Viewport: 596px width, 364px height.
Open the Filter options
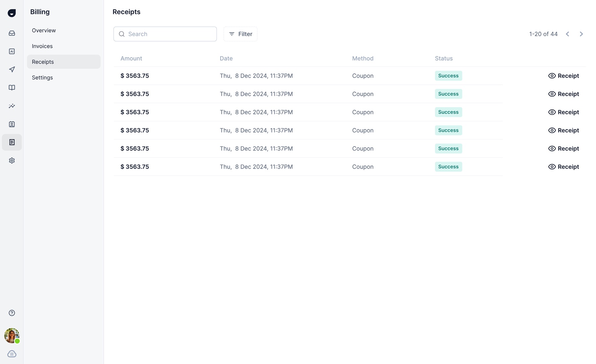[x=240, y=34]
